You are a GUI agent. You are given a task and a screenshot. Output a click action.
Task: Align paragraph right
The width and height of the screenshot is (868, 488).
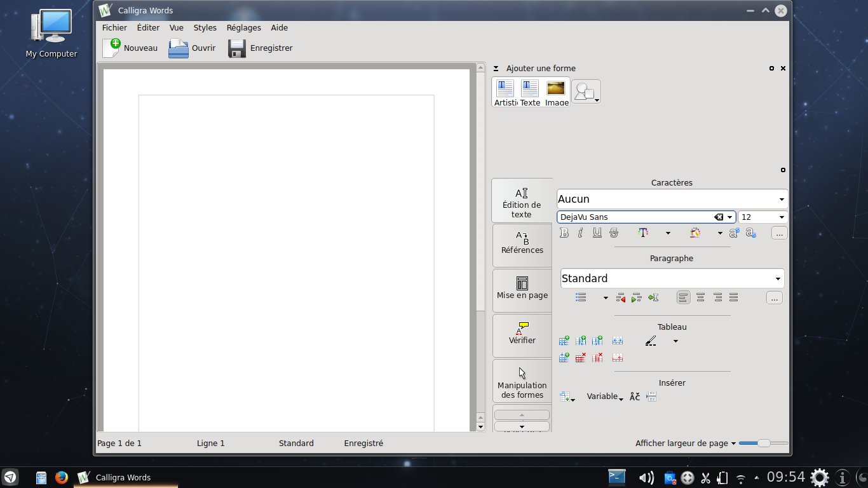717,297
